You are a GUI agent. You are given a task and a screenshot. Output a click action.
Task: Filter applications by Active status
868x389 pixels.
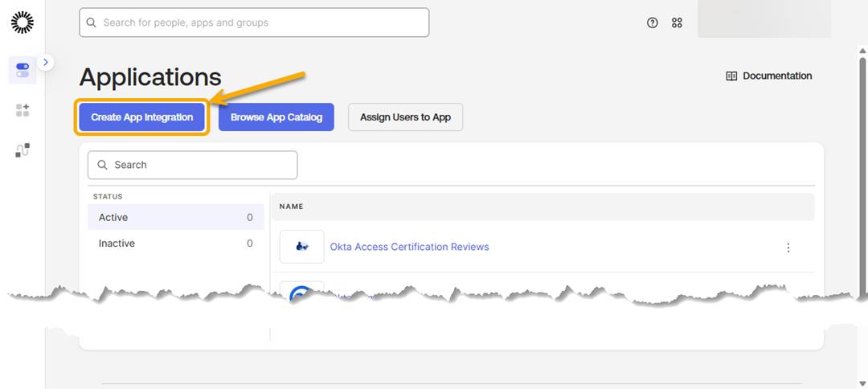(x=175, y=218)
